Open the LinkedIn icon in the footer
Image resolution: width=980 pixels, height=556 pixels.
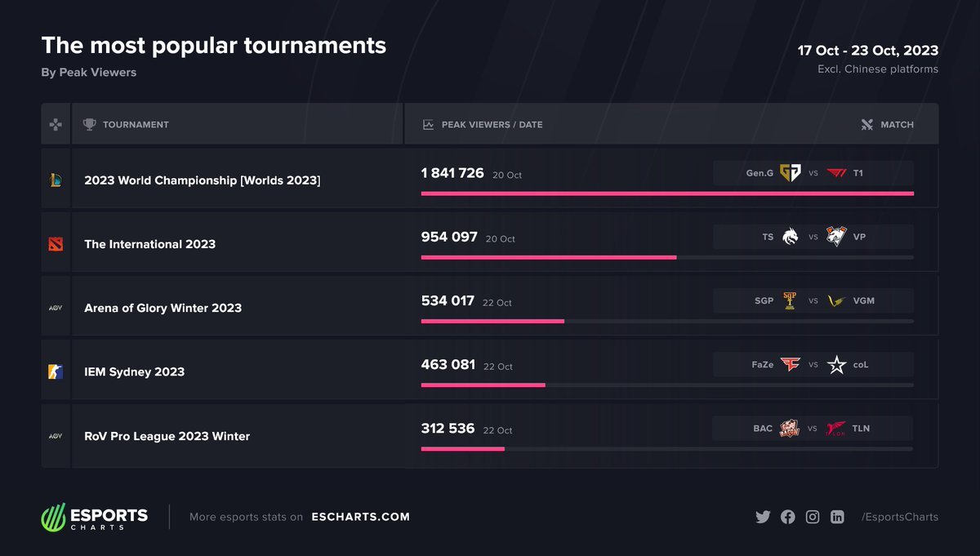point(837,517)
